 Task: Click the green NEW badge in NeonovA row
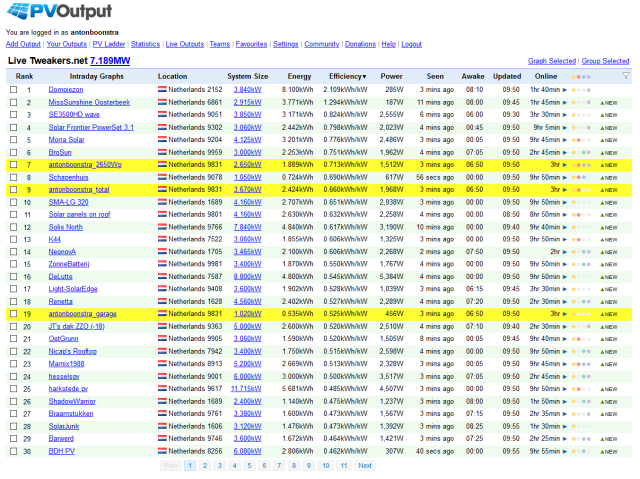point(609,252)
